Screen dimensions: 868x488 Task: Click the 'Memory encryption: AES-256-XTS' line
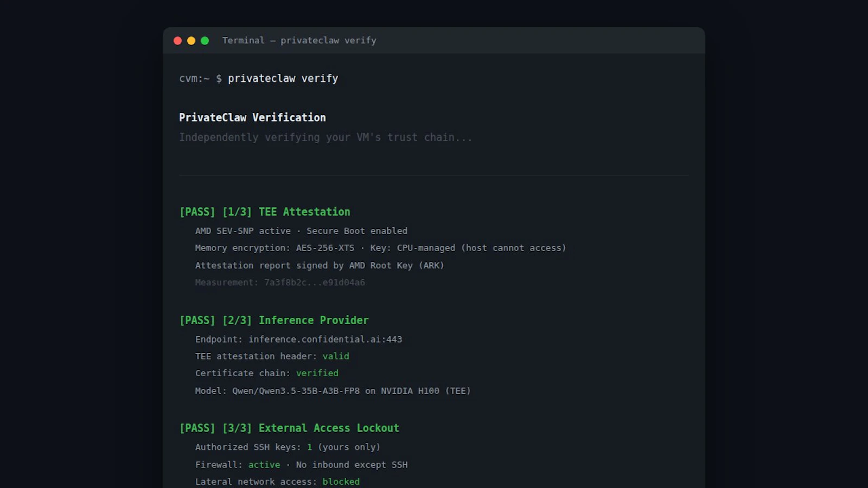[x=380, y=248]
